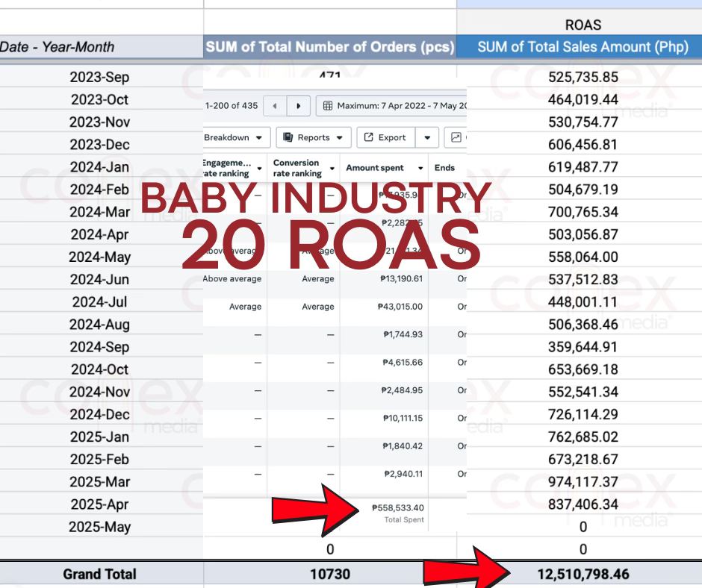Select the 2025-Feb row label

coord(99,459)
